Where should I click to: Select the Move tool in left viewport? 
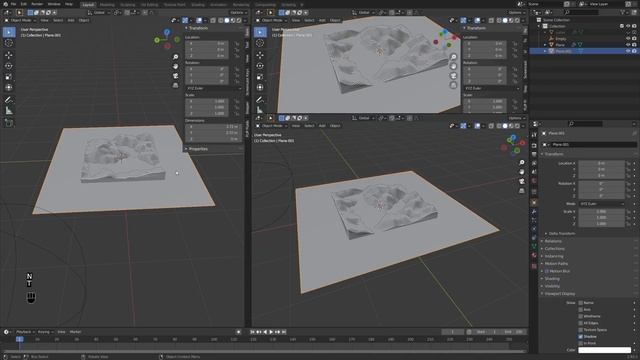coord(9,55)
